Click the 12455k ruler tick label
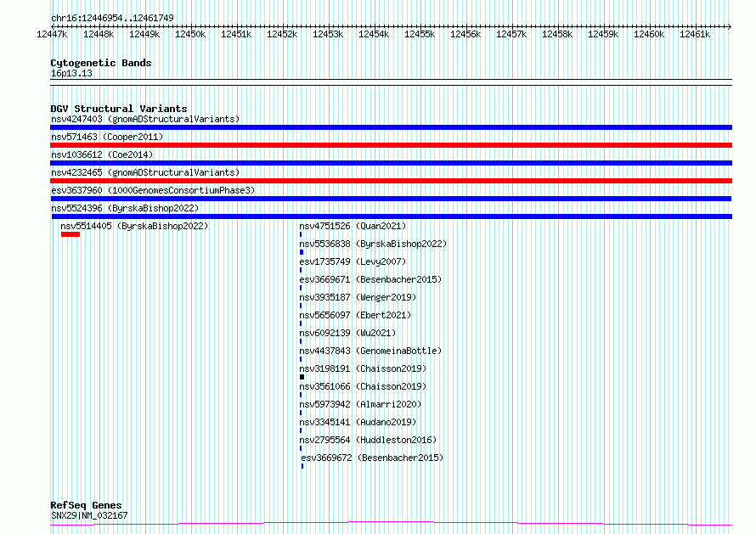This screenshot has width=756, height=534. [x=420, y=34]
